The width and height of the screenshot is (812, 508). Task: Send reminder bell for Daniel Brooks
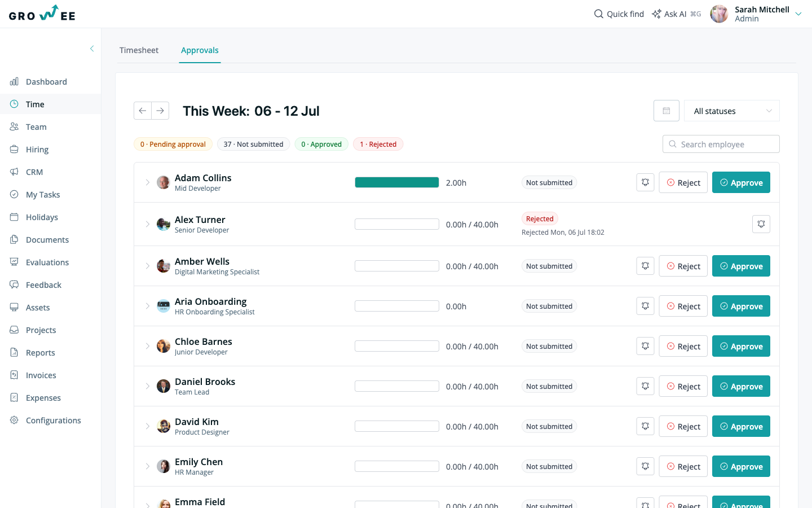coord(646,386)
